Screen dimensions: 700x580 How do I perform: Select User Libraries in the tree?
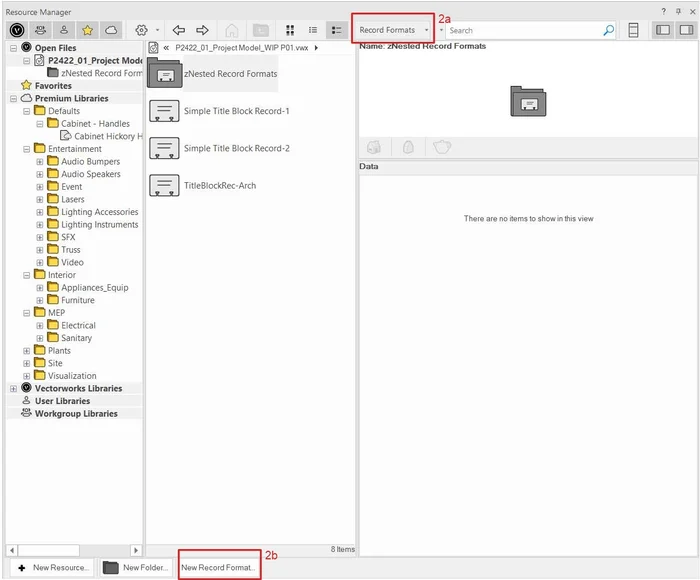[62, 401]
